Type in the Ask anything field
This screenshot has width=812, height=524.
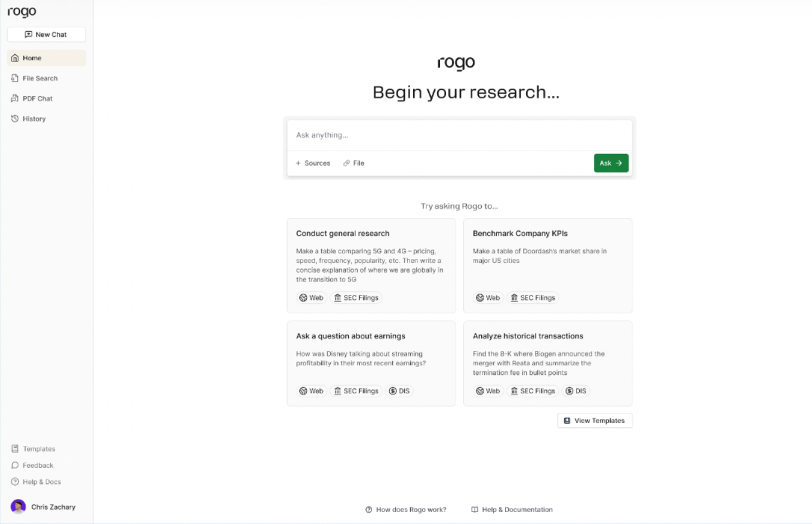[x=459, y=135]
